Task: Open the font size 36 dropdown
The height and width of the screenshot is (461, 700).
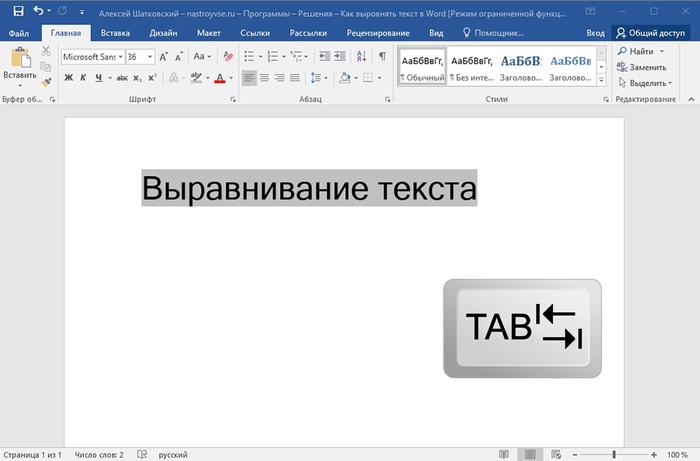Action: pos(148,56)
